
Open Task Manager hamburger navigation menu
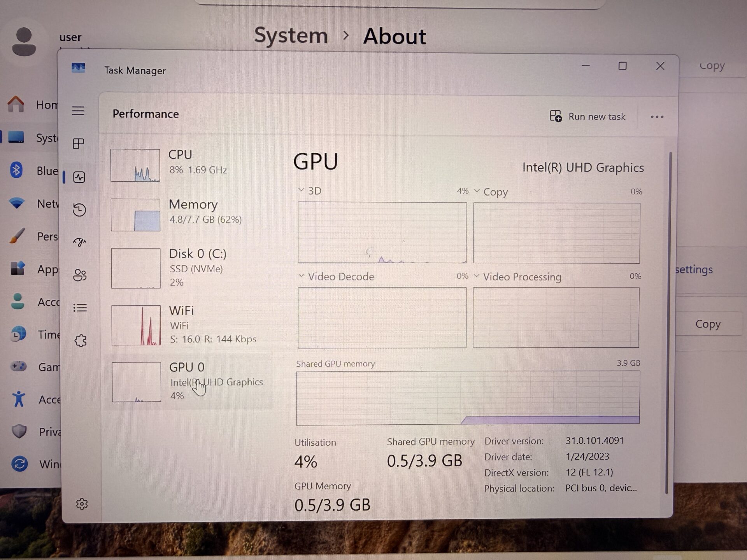pos(78,111)
